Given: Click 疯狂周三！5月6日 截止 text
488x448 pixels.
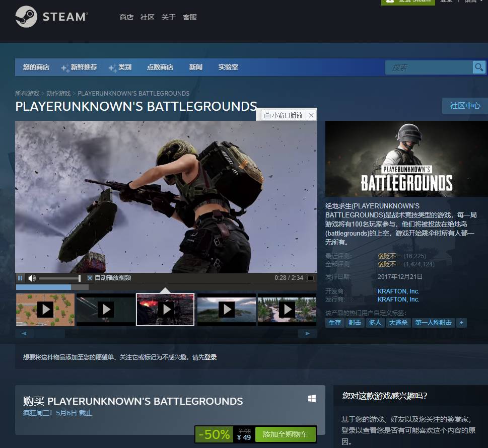Looking at the screenshot, I should click(x=57, y=413).
